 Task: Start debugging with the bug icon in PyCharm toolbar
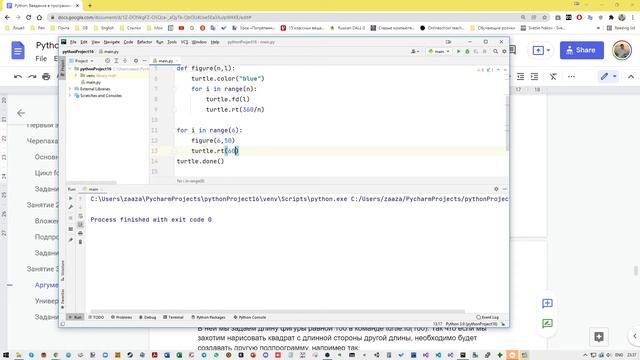coord(467,51)
